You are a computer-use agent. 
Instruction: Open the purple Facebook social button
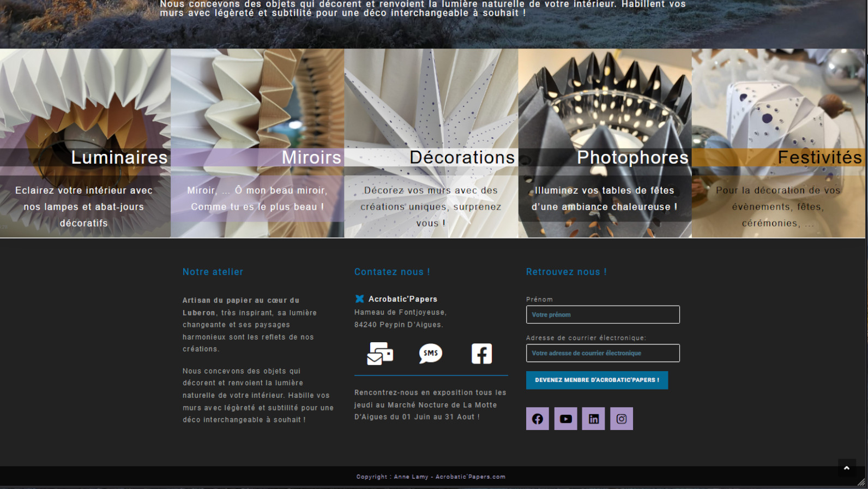[x=537, y=419]
